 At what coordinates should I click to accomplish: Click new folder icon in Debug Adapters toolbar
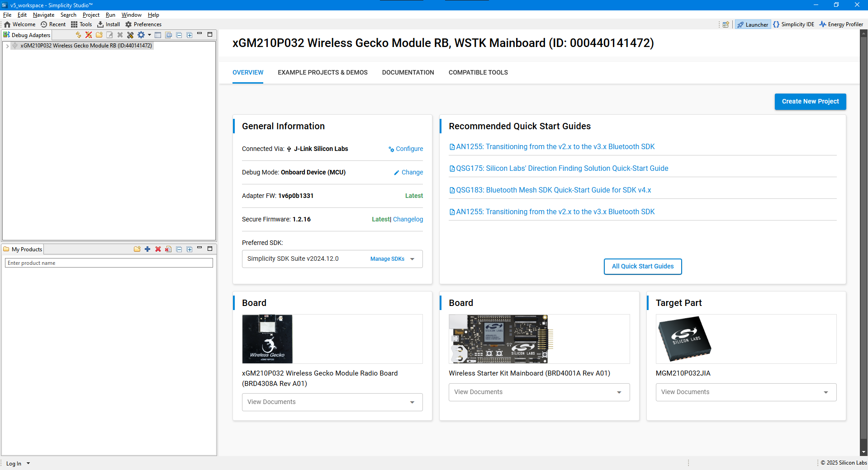click(99, 35)
